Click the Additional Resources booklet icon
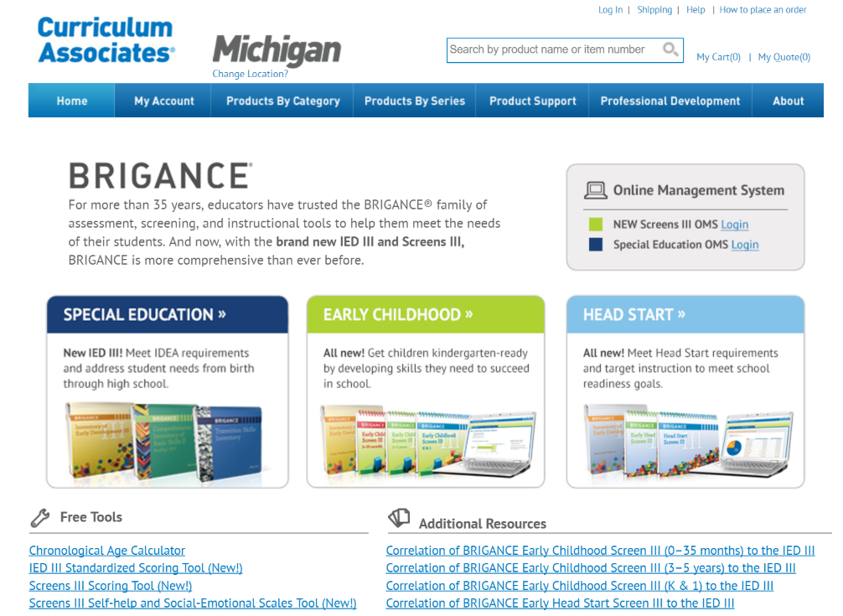The image size is (843, 616). pyautogui.click(x=399, y=518)
